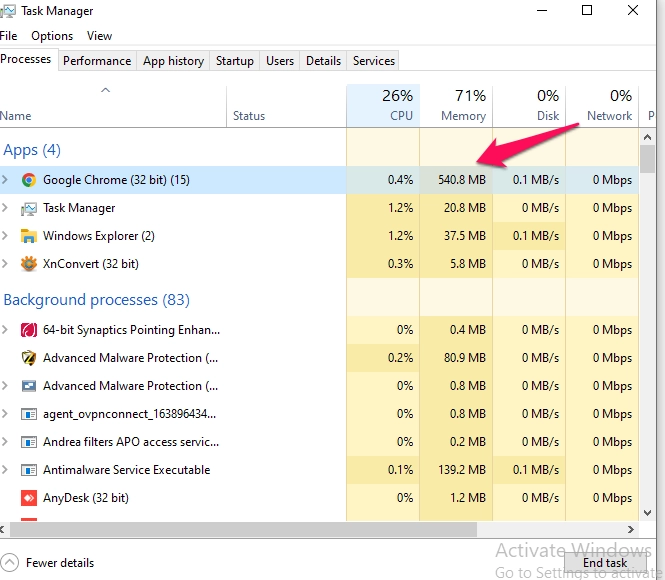Viewport: 665px width, 580px height.
Task: Click the horizontal scrollbar right arrow
Action: pyautogui.click(x=631, y=529)
